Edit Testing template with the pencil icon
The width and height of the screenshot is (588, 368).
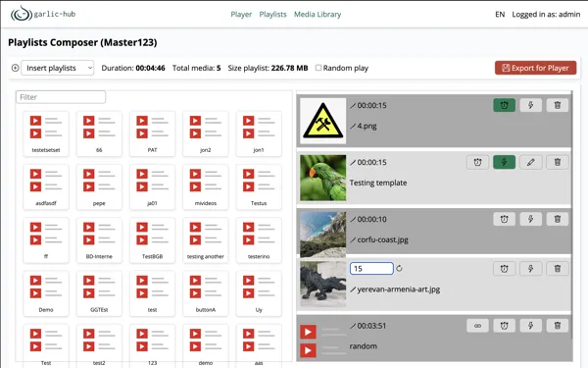coord(530,162)
